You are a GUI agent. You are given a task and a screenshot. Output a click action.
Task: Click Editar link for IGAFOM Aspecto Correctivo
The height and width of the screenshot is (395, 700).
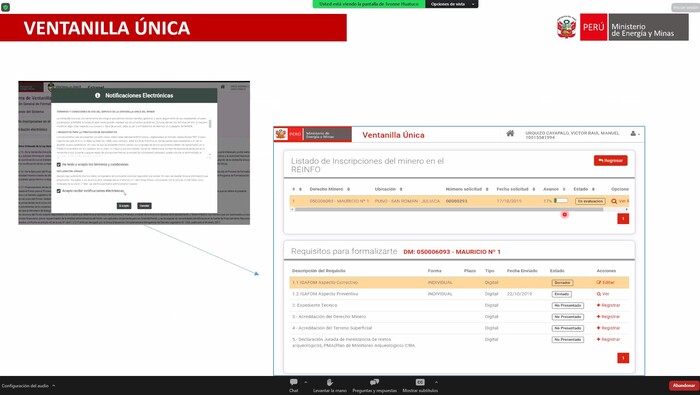click(x=605, y=283)
